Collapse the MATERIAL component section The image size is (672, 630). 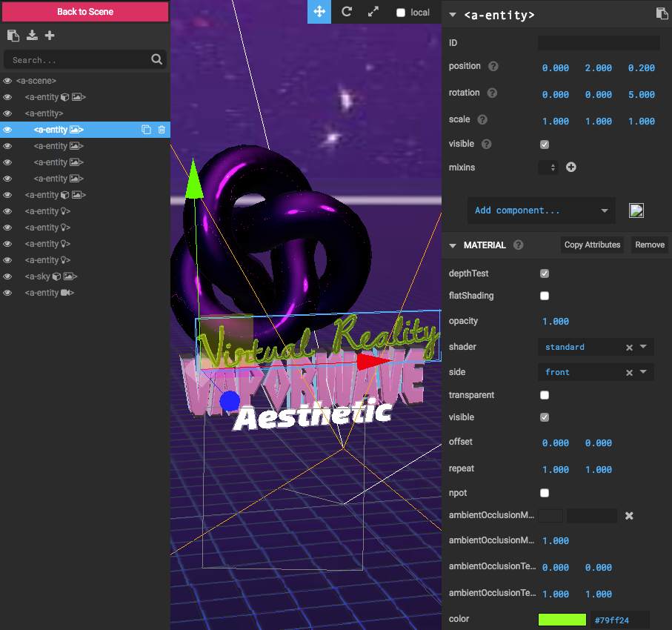[453, 245]
